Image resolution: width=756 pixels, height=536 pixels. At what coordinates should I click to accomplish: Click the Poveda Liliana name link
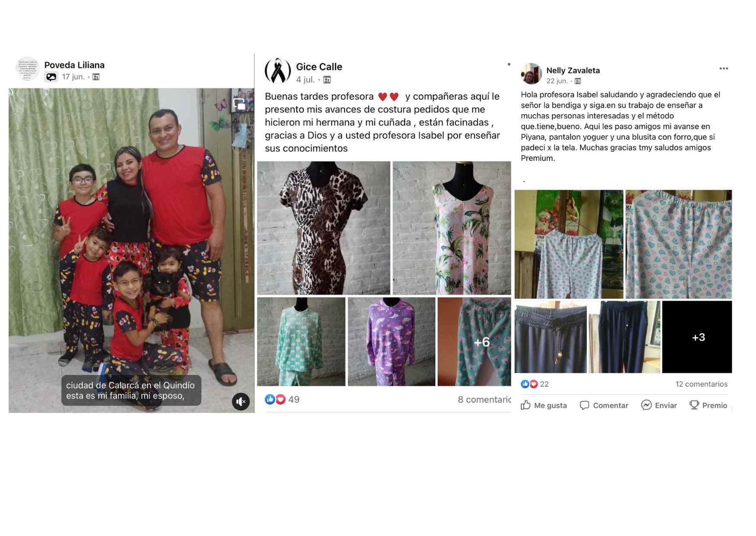[x=74, y=65]
